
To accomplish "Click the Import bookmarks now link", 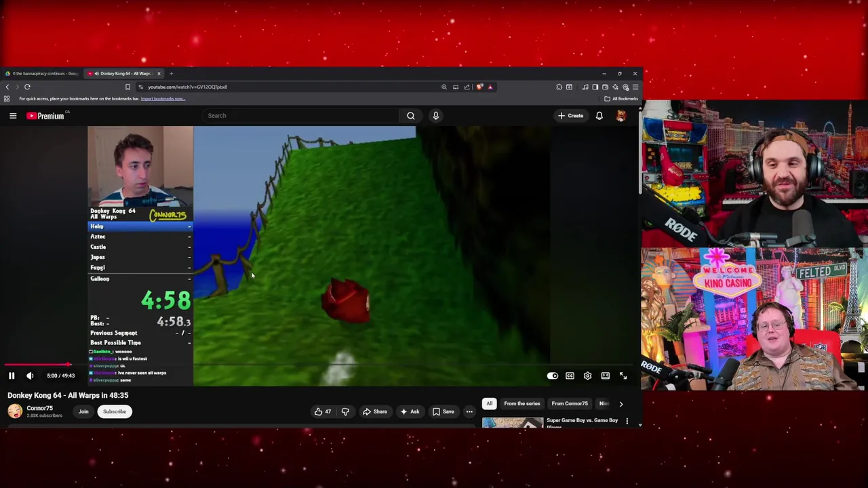I will (163, 99).
